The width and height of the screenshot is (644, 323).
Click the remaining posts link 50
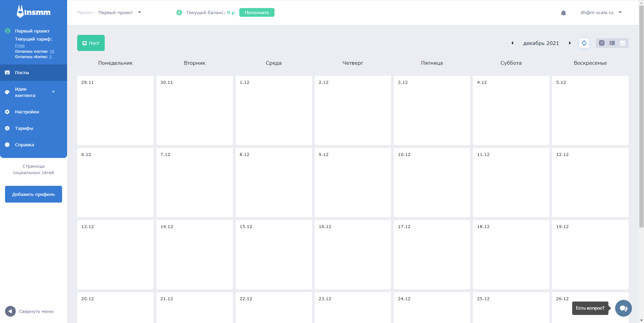(x=52, y=51)
